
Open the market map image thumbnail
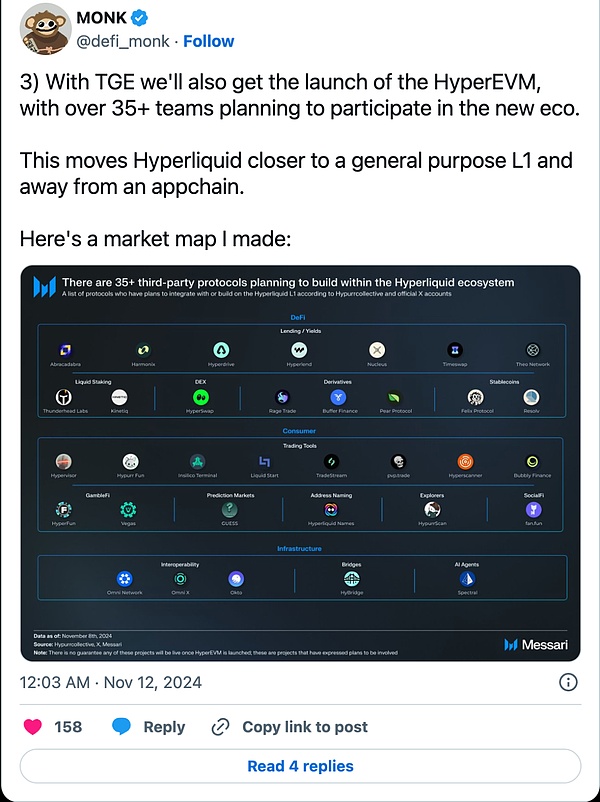click(300, 463)
